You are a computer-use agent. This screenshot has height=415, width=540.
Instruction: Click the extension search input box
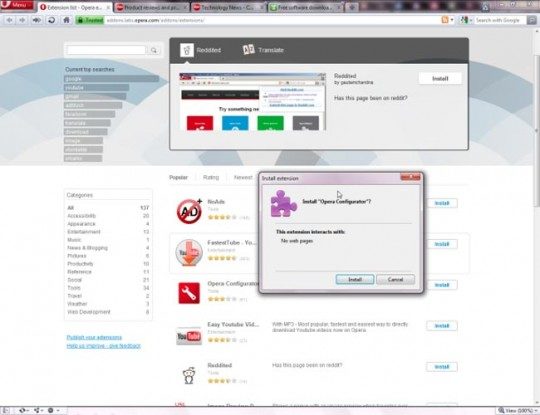(x=106, y=50)
